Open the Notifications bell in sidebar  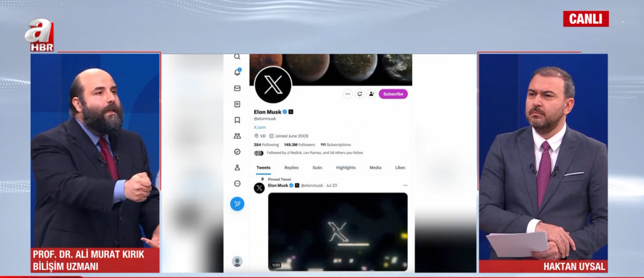[x=237, y=72]
